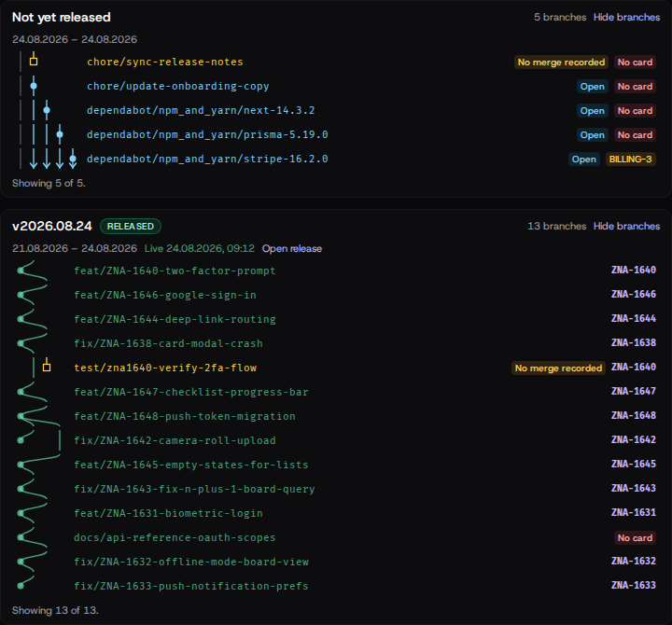Screen dimensions: 672x625
Task: Click Open badge on dependabot prisma-5.19.0
Action: click(x=593, y=135)
